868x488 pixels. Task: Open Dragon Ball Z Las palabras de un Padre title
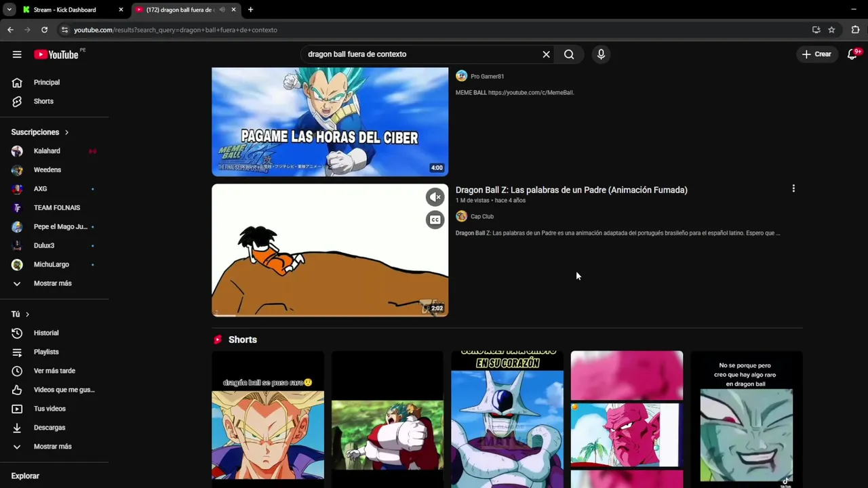(x=571, y=190)
